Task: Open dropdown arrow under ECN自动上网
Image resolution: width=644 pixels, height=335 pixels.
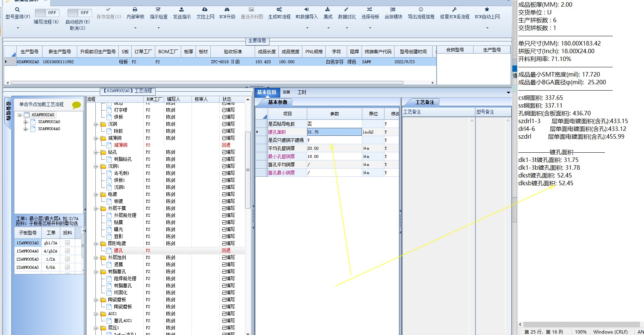Action: click(x=487, y=28)
